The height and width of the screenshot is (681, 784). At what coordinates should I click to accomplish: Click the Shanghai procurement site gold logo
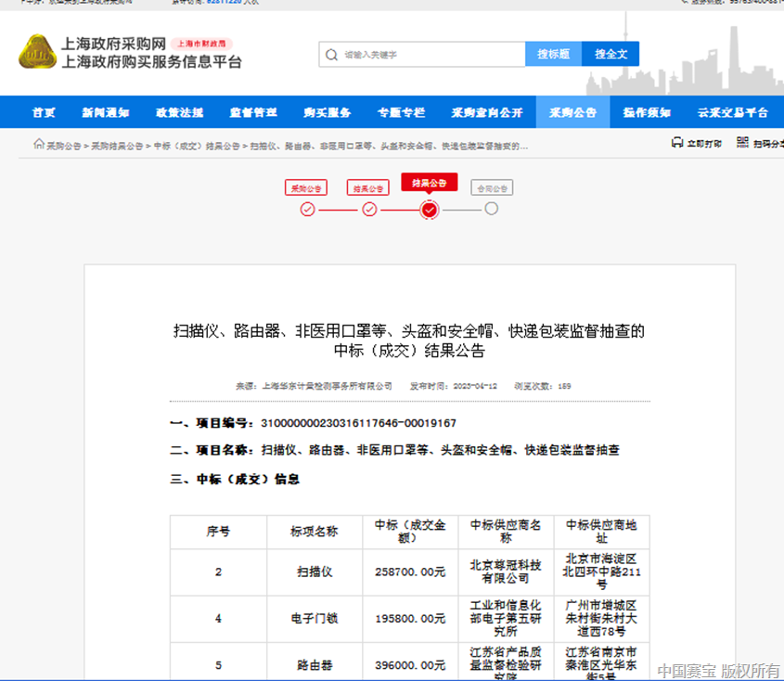pos(37,52)
